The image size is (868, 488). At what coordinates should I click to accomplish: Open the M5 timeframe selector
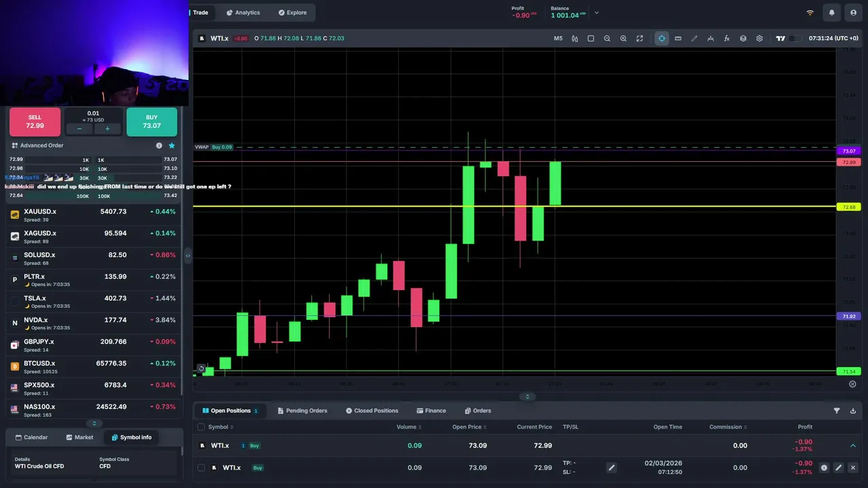pos(558,39)
